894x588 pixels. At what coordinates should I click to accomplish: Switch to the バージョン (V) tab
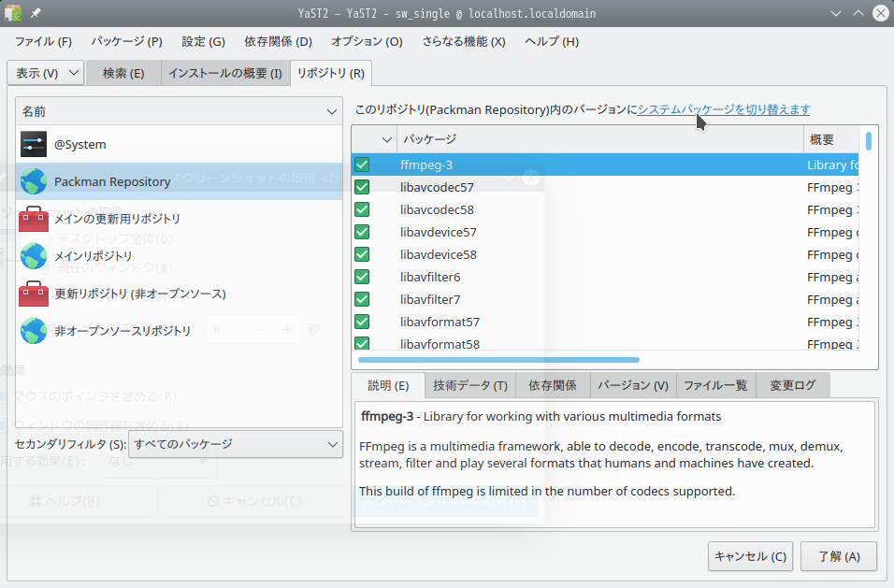tap(633, 386)
